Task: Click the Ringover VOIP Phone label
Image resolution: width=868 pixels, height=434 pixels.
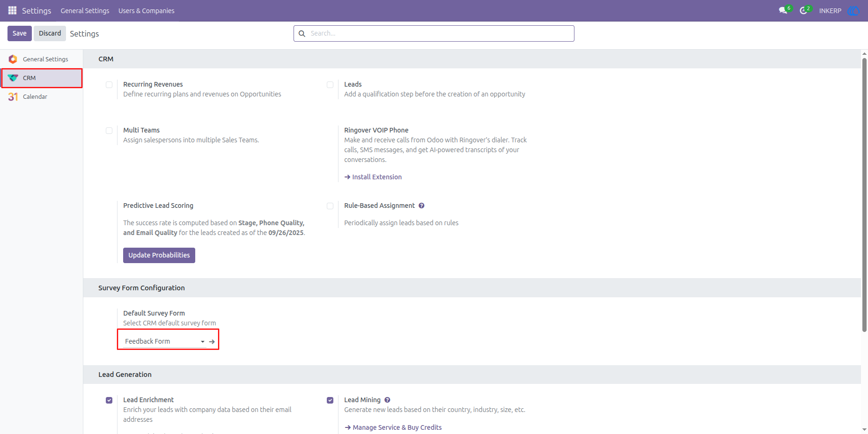Action: point(376,130)
